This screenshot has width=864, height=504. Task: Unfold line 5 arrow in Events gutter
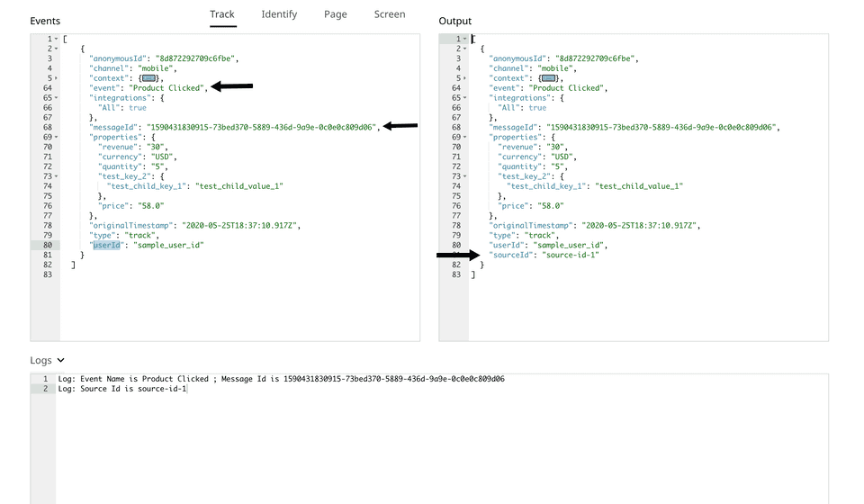[x=57, y=78]
